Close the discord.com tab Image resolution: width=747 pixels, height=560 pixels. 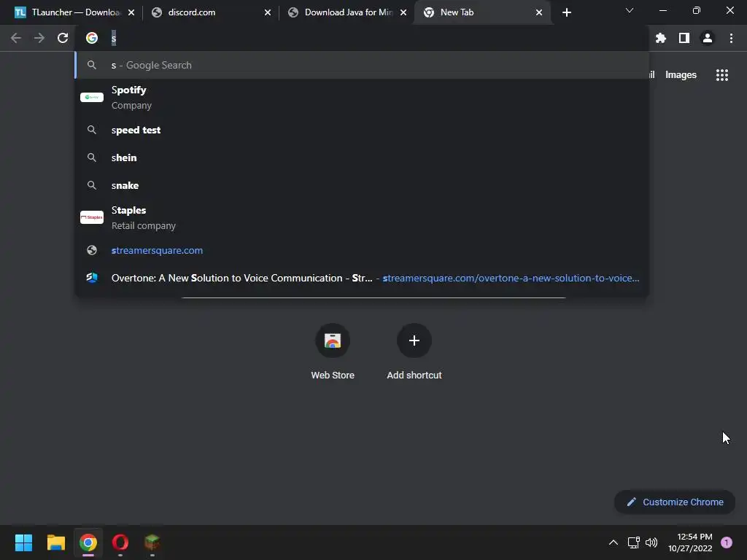click(x=268, y=12)
